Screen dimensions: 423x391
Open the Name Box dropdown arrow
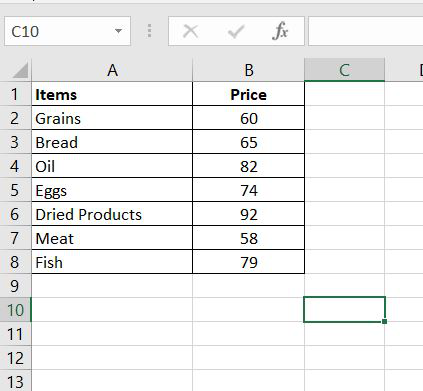point(118,31)
